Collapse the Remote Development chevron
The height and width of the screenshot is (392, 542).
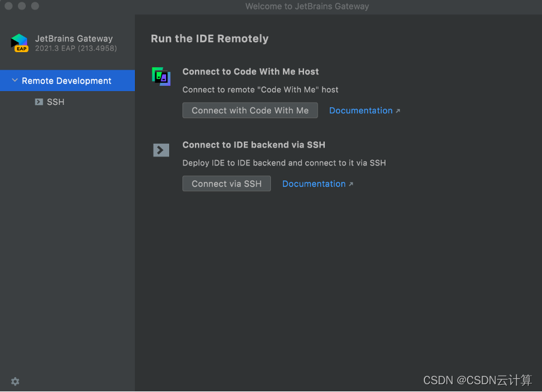coord(14,80)
